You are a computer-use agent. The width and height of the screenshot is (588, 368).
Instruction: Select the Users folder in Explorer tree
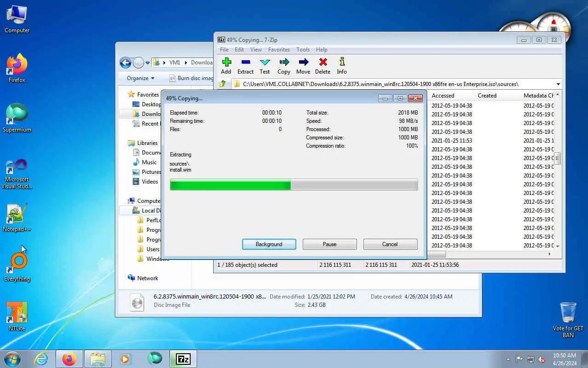pyautogui.click(x=149, y=249)
